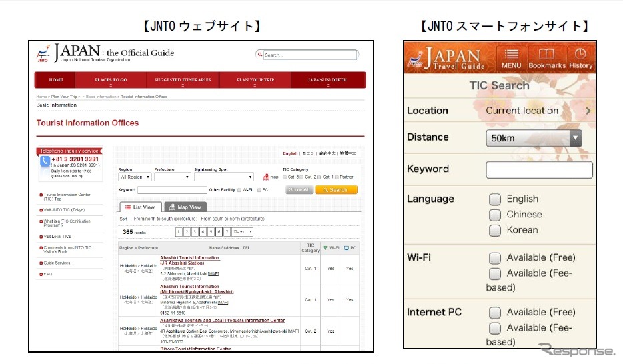Click the Plan Your Trip breadcrumb
The width and height of the screenshot is (623, 364).
click(x=64, y=97)
